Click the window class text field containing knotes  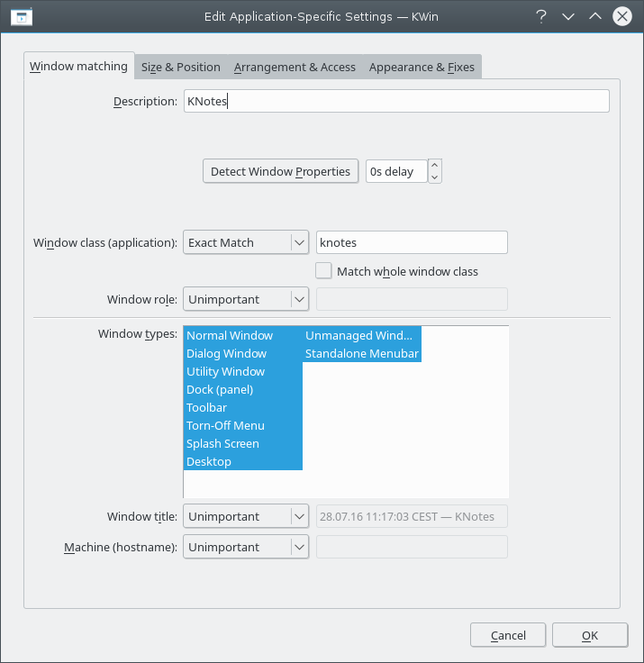(x=412, y=242)
